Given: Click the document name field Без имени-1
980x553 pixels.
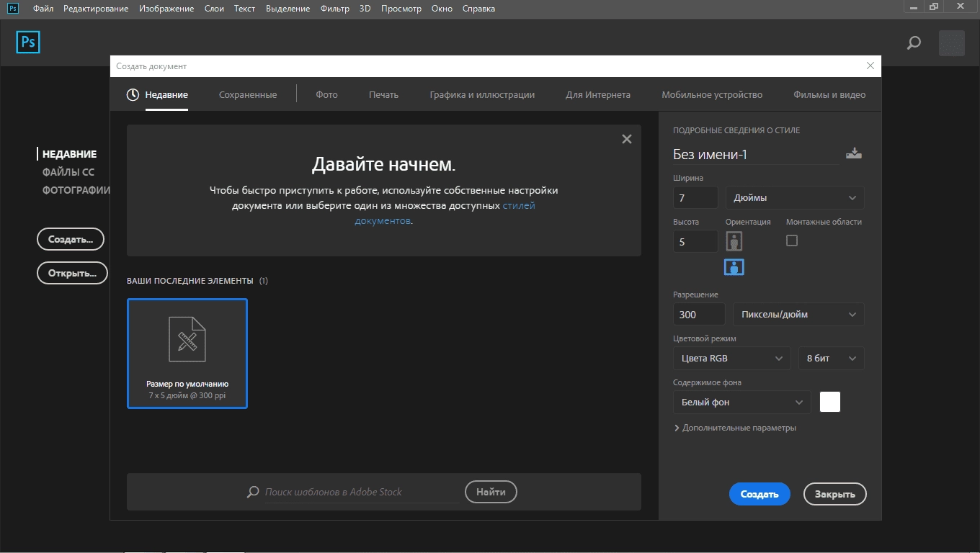Looking at the screenshot, I should [756, 154].
